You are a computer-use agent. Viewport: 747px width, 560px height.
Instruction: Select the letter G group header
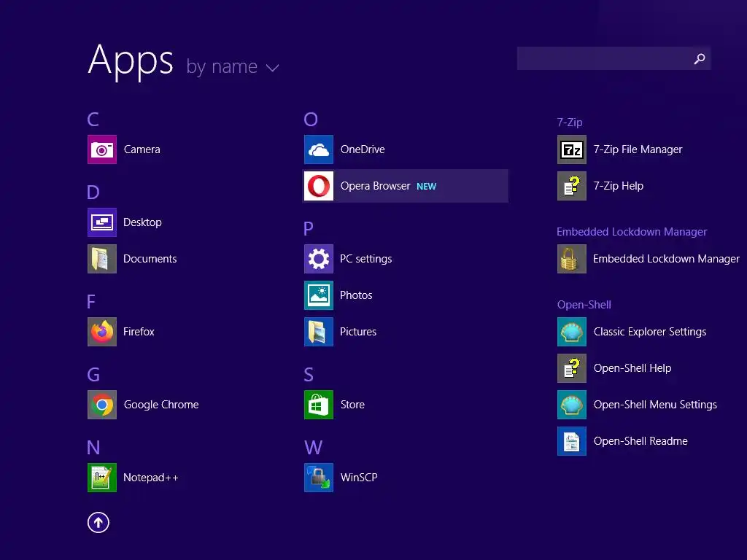click(94, 374)
